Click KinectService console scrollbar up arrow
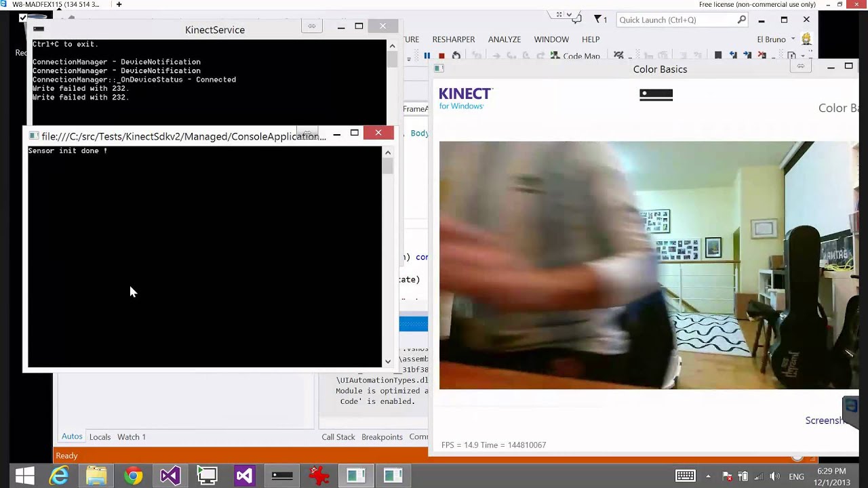This screenshot has height=488, width=868. (x=392, y=45)
